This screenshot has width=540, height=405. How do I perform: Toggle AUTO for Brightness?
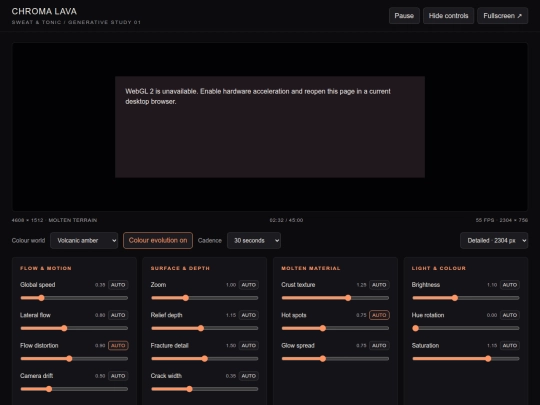click(510, 285)
